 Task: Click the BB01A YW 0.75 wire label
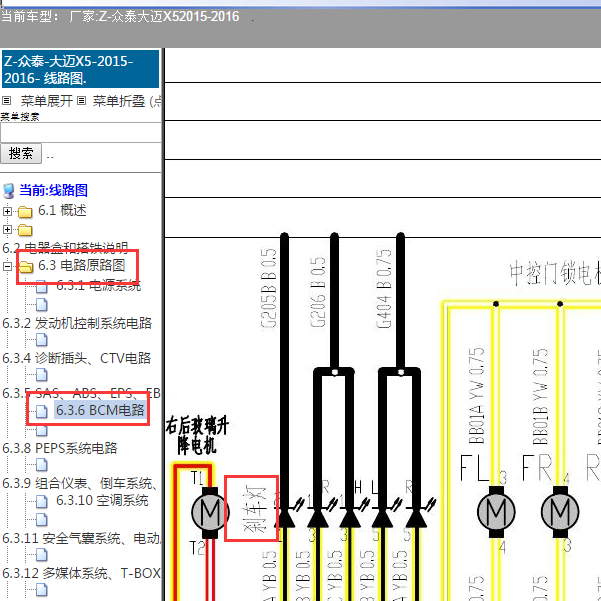coord(476,396)
